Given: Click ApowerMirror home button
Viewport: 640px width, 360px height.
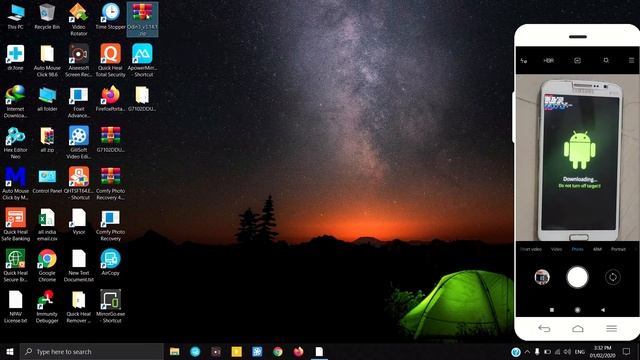Looking at the screenshot, I should (x=578, y=329).
